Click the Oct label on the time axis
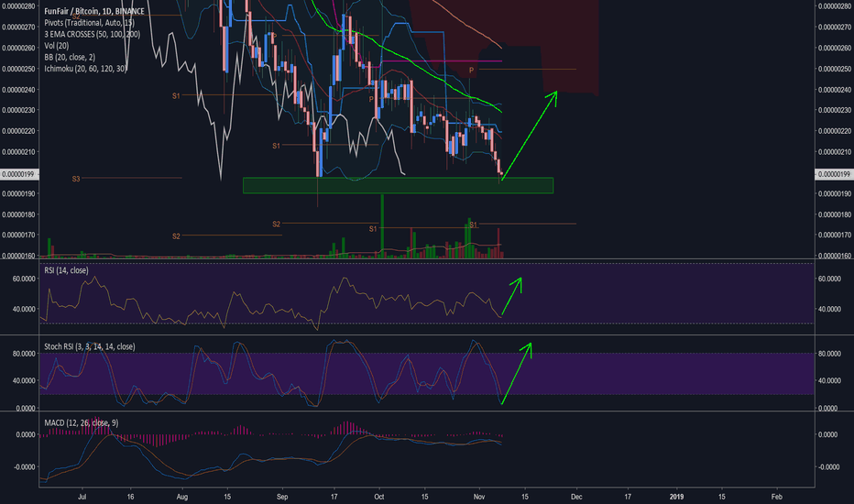The width and height of the screenshot is (854, 504). pos(379,497)
